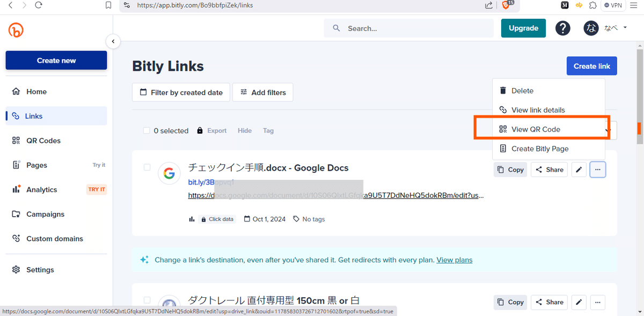Click the blue Create link button
This screenshot has height=316, width=644.
[x=591, y=65]
